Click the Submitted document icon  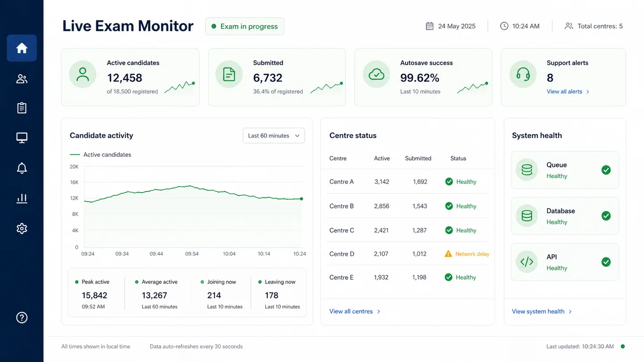pyautogui.click(x=229, y=74)
